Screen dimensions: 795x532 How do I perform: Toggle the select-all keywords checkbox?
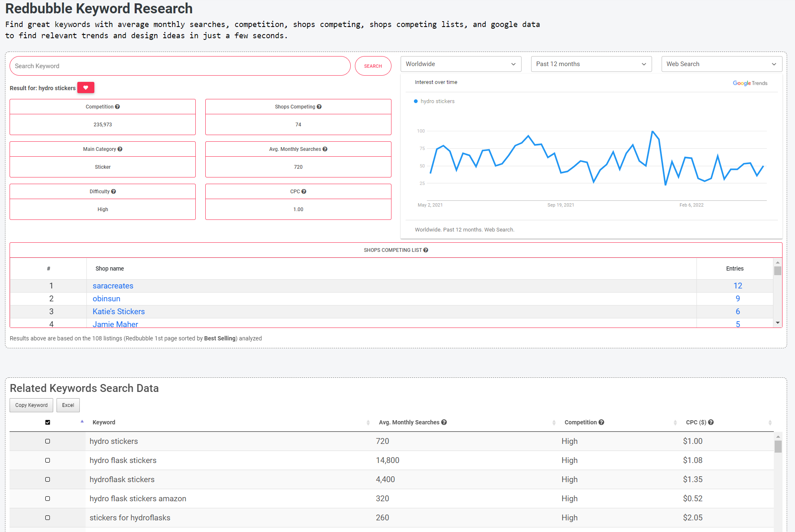pos(48,422)
